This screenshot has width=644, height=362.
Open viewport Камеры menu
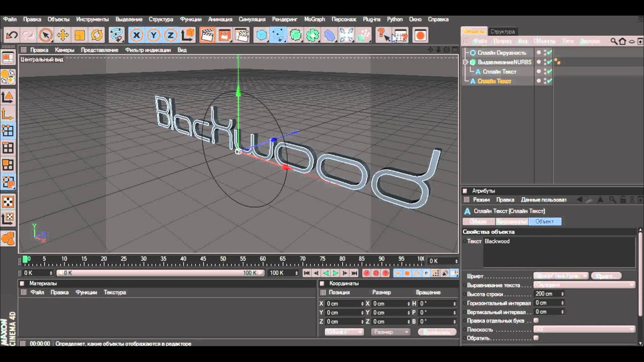pyautogui.click(x=64, y=50)
